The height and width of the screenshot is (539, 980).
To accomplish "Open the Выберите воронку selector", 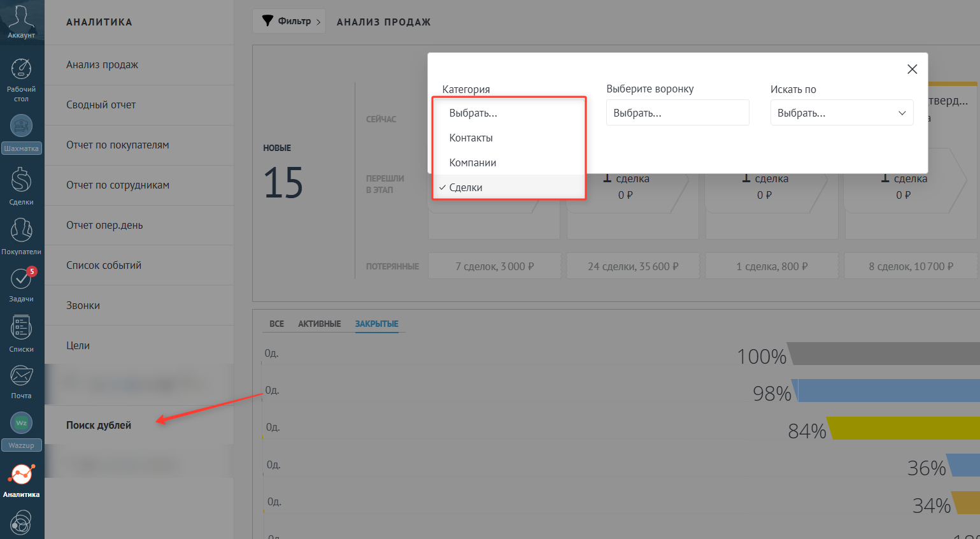I will (x=678, y=113).
